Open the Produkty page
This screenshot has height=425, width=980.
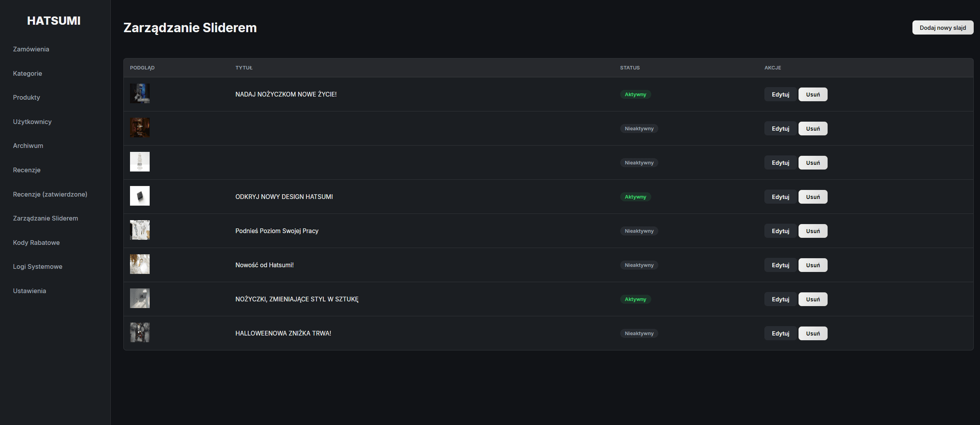point(26,97)
